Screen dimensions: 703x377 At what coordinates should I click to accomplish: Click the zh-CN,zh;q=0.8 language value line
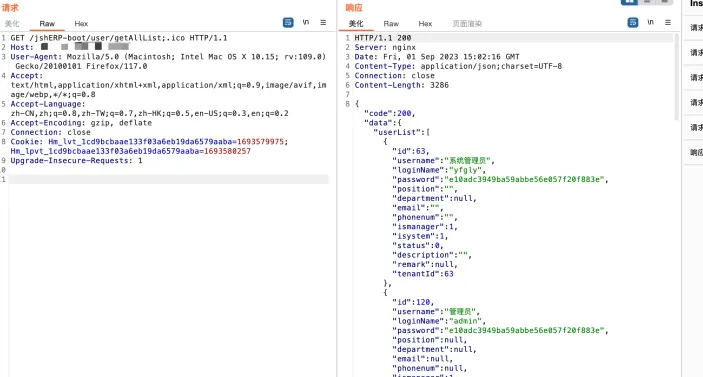(x=149, y=113)
